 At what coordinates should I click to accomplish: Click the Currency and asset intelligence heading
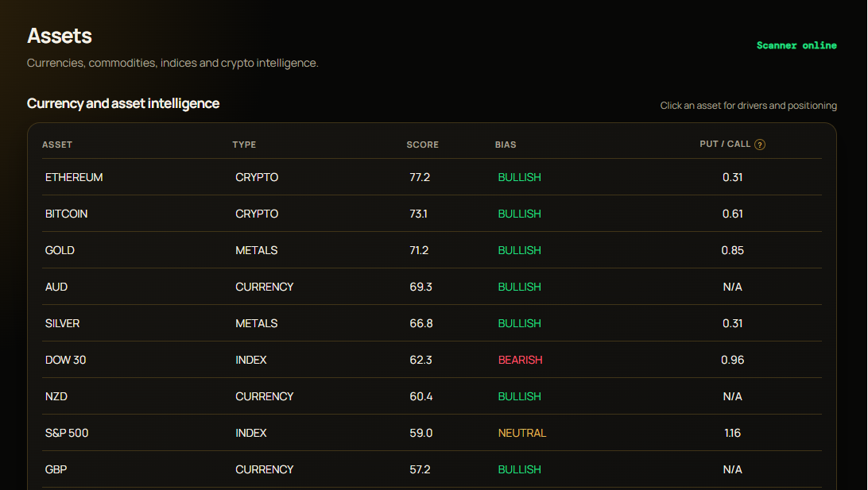(x=123, y=103)
